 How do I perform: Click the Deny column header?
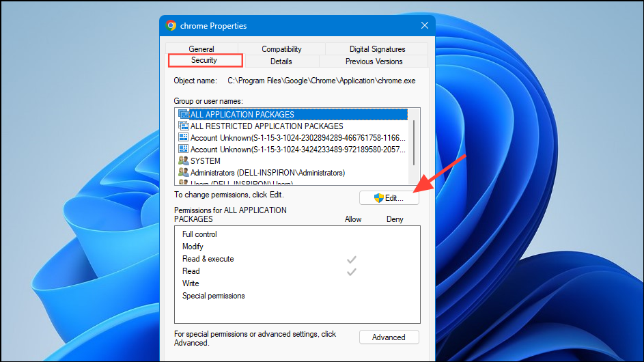point(395,219)
